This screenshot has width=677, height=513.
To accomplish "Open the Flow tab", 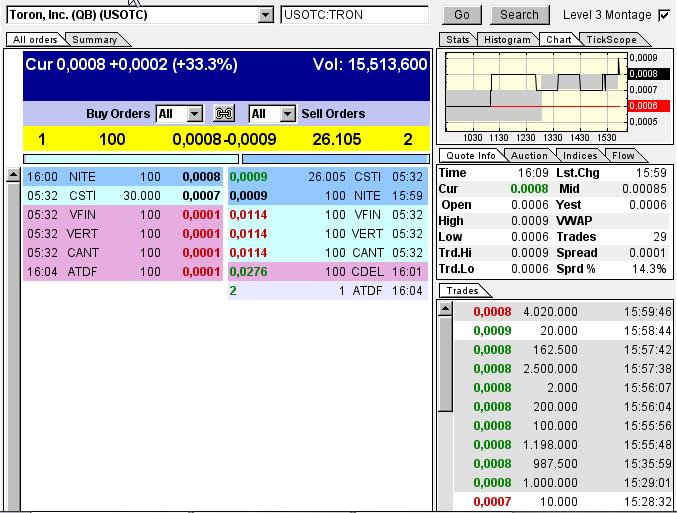I will [x=623, y=155].
